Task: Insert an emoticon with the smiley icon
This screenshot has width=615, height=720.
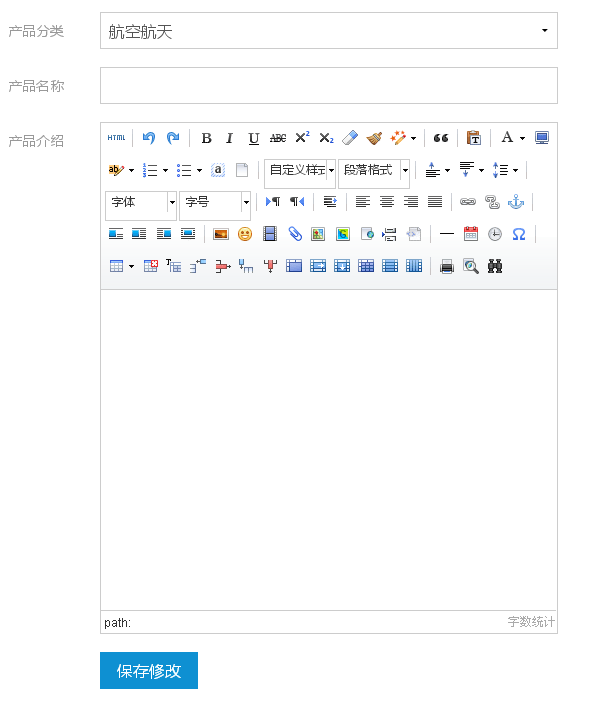Action: coord(245,234)
